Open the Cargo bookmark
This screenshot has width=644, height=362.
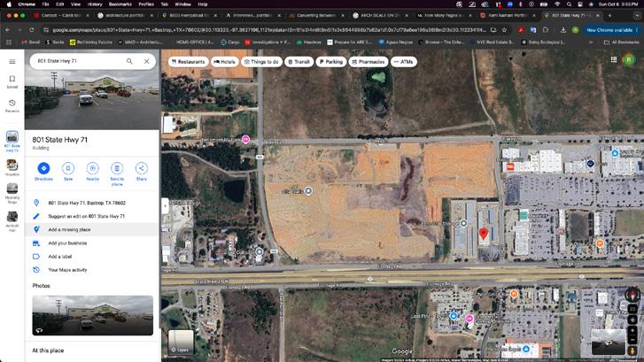point(230,42)
